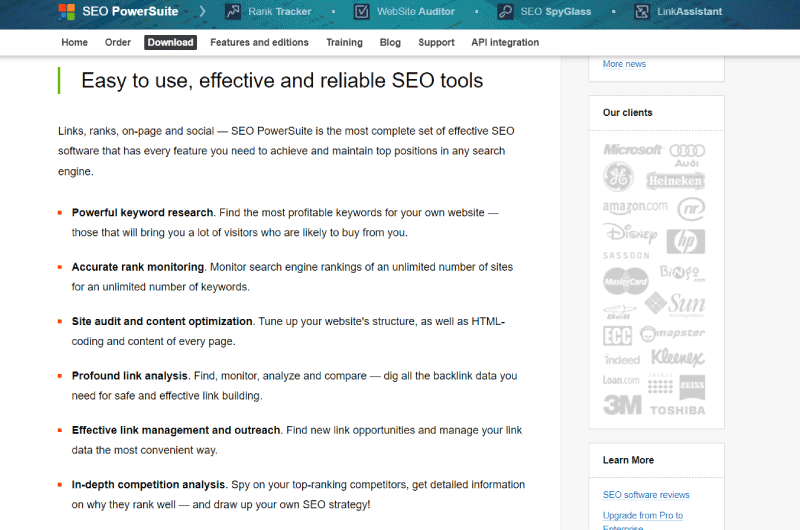Click the Profound link analysis bullet text
Image resolution: width=800 pixels, height=530 pixels.
(130, 376)
